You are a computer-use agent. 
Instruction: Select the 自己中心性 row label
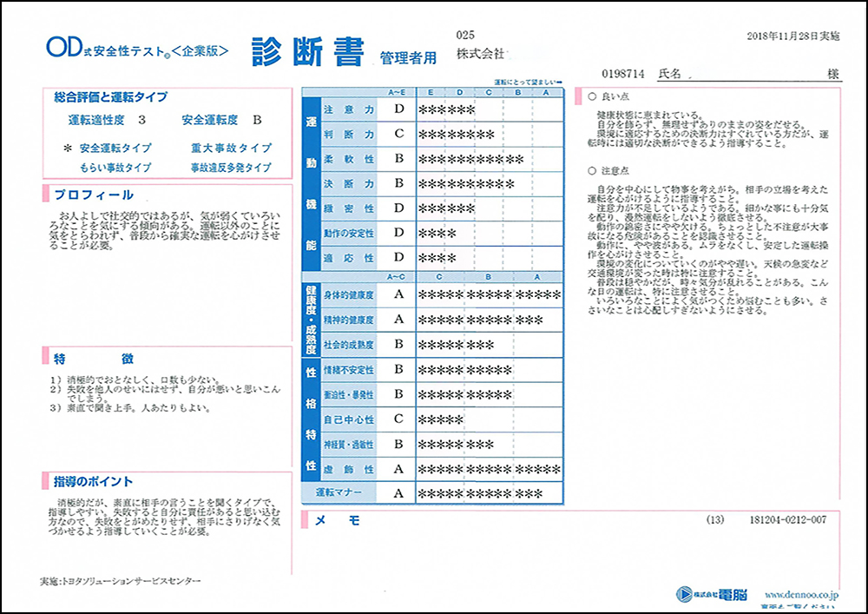pos(349,419)
